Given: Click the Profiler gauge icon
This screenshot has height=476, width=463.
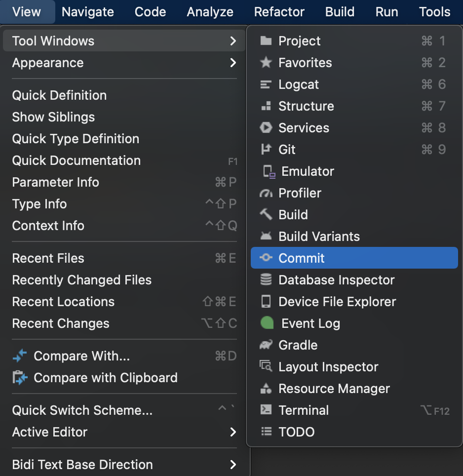Looking at the screenshot, I should (266, 193).
